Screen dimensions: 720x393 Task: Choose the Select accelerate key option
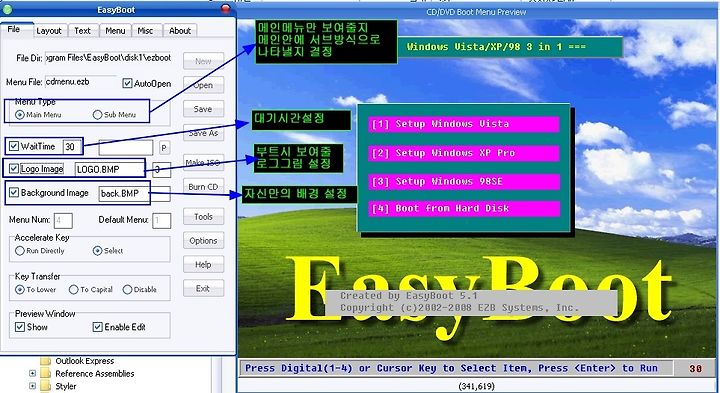[x=97, y=251]
